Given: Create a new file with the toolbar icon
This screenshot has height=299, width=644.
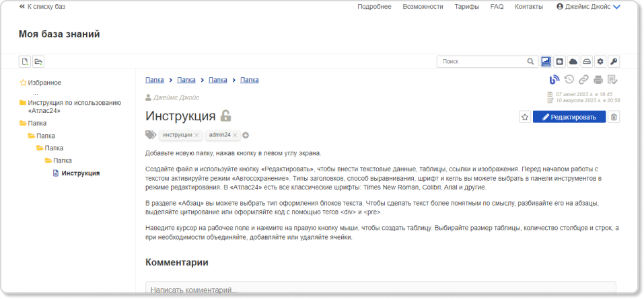Looking at the screenshot, I should pos(25,62).
